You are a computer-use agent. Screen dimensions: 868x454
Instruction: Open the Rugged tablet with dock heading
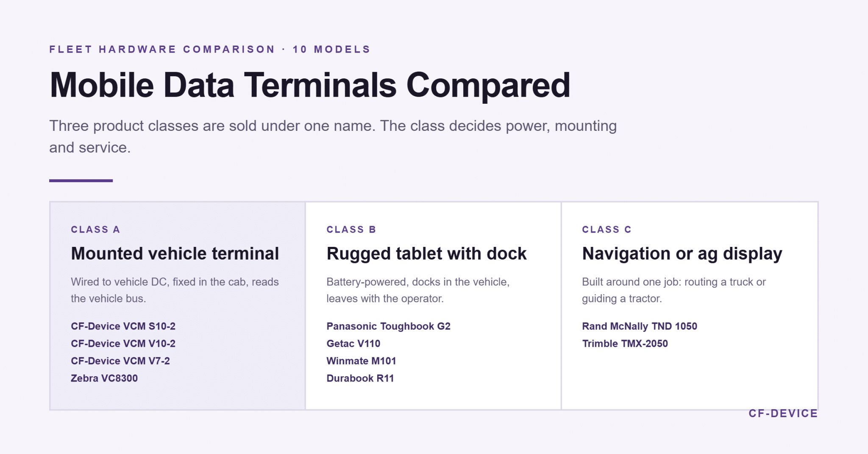coord(426,254)
